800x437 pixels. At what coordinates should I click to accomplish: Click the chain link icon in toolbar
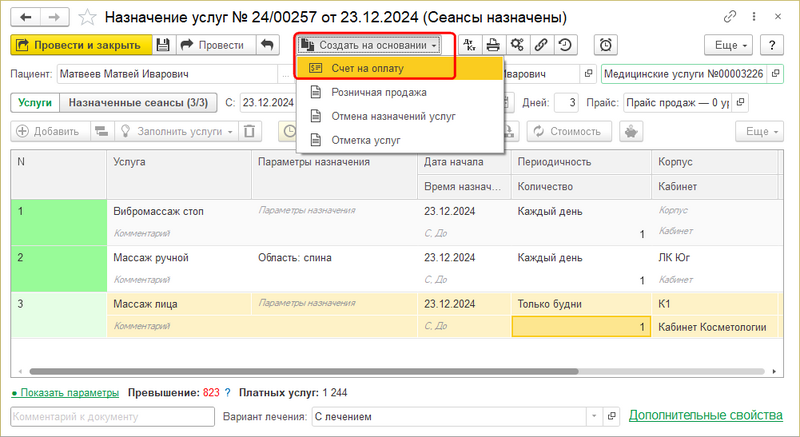tap(541, 45)
